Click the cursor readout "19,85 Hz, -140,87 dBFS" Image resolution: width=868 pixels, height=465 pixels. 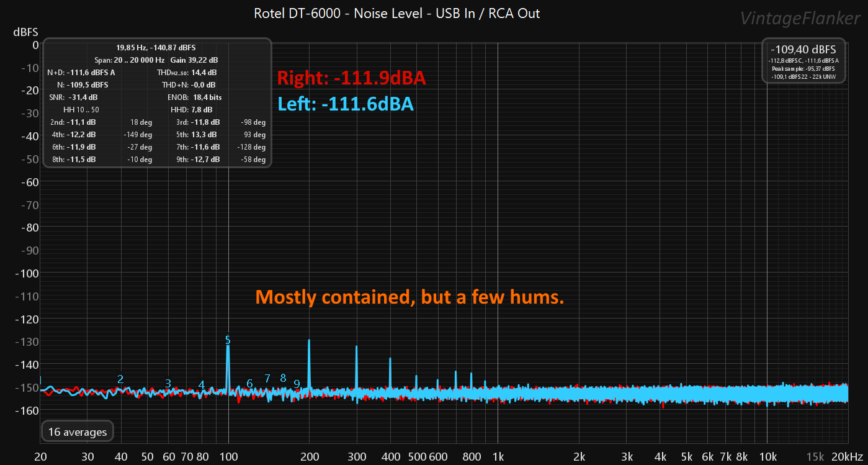156,48
